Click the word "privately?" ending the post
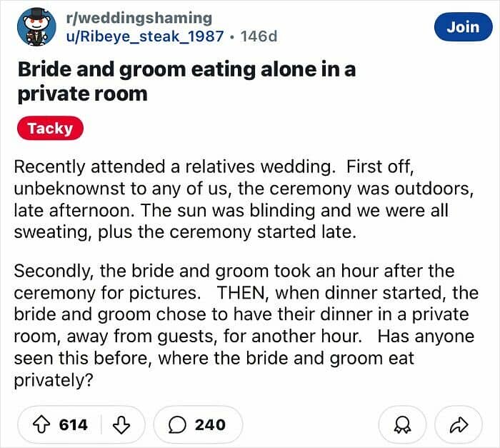This screenshot has height=448, width=500. [x=54, y=379]
